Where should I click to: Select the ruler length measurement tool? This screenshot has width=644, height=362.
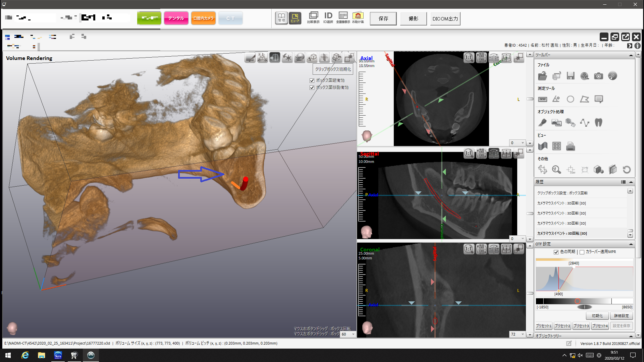(x=543, y=99)
